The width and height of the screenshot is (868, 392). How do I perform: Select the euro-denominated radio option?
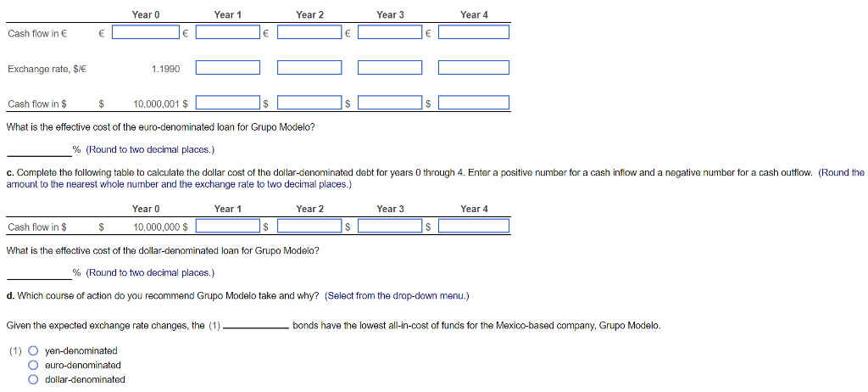33,365
